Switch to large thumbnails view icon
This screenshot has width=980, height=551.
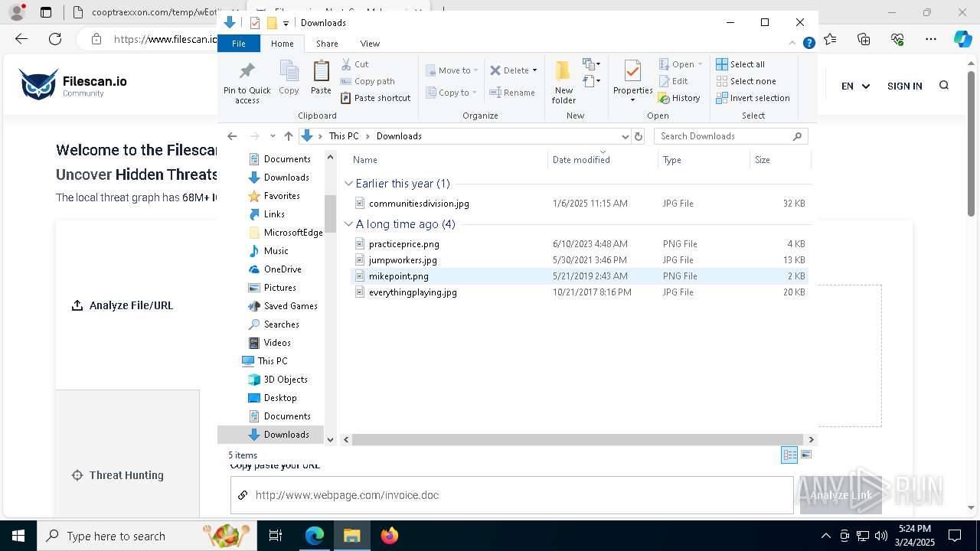806,455
